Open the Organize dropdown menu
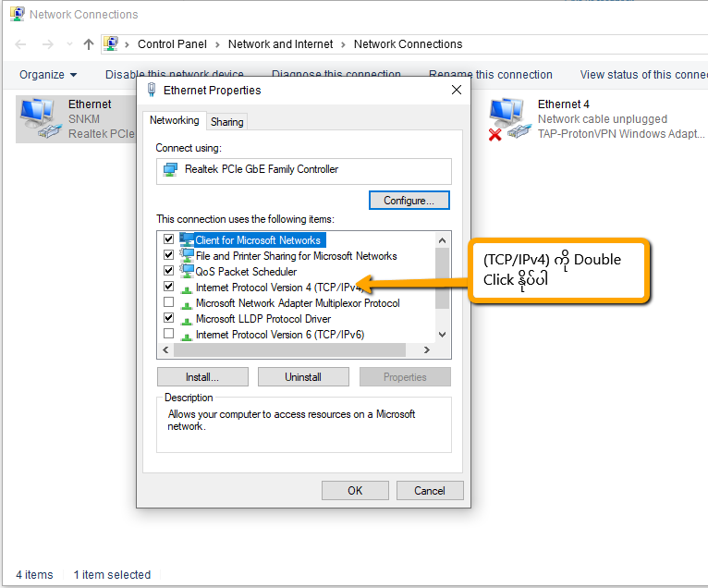Image resolution: width=708 pixels, height=588 pixels. 48,75
